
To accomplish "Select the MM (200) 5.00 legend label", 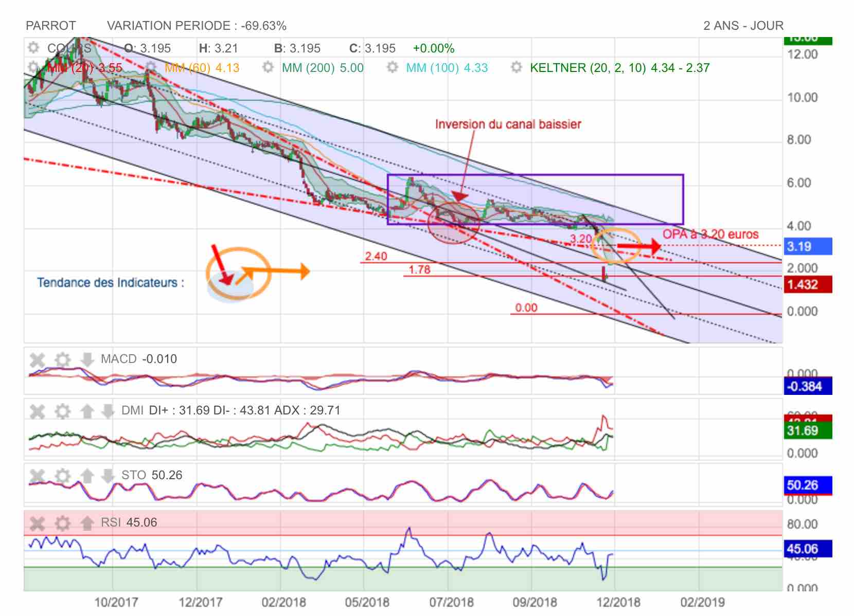I will tap(323, 68).
